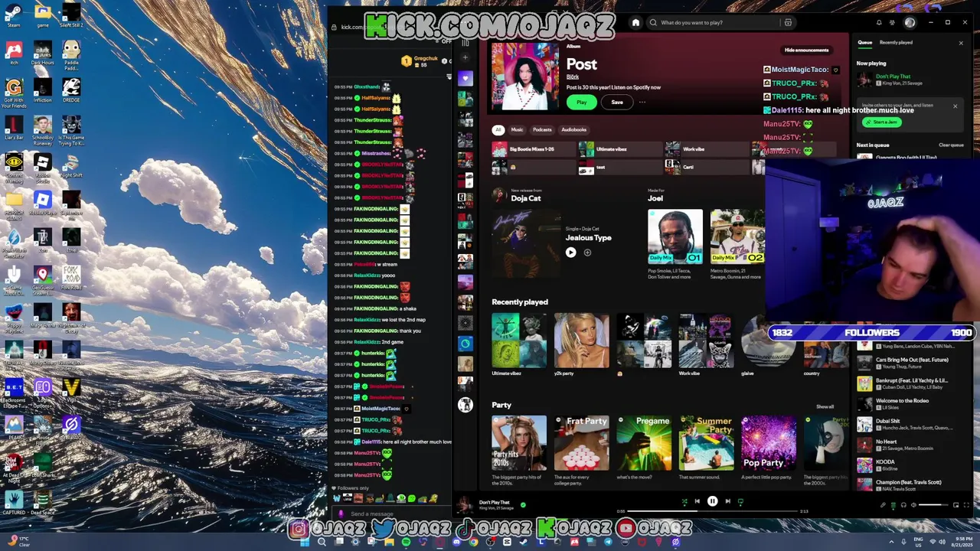Click Clear queue link
Viewport: 980px width, 551px height.
click(x=951, y=145)
